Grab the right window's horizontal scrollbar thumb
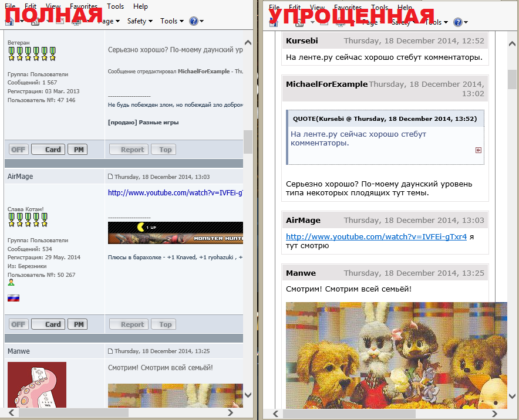This screenshot has height=420, width=519. point(349,414)
